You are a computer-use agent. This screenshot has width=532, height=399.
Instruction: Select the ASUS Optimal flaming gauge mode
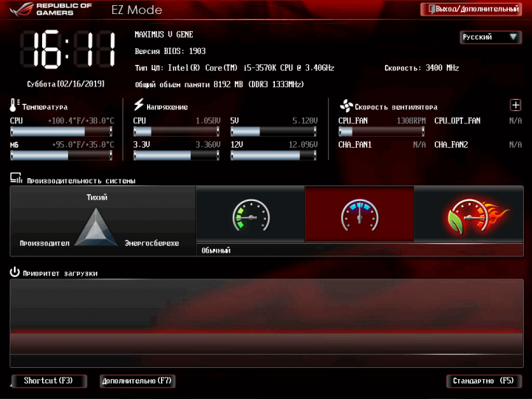coord(468,214)
